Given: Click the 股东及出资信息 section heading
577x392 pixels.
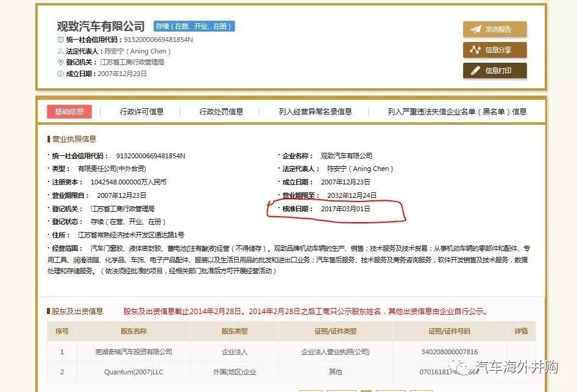Looking at the screenshot, I should [x=77, y=312].
